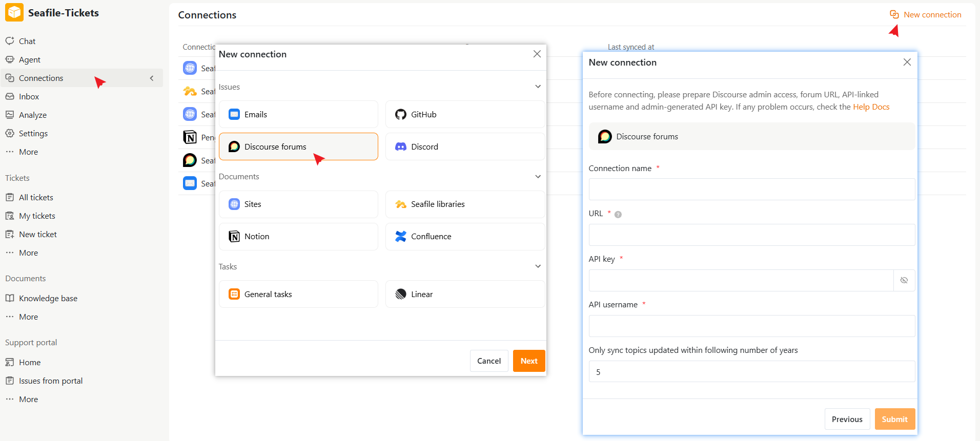Click the Notion logo icon in the dialog

click(234, 236)
